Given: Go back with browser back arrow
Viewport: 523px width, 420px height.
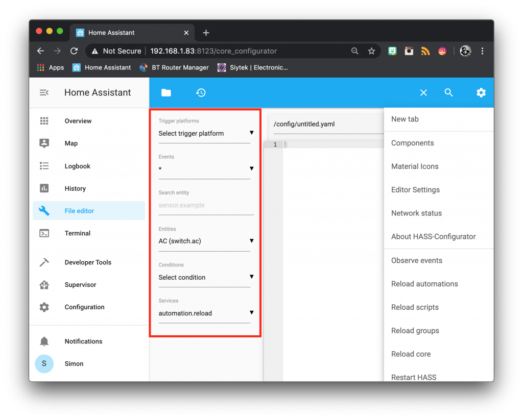Looking at the screenshot, I should point(41,51).
